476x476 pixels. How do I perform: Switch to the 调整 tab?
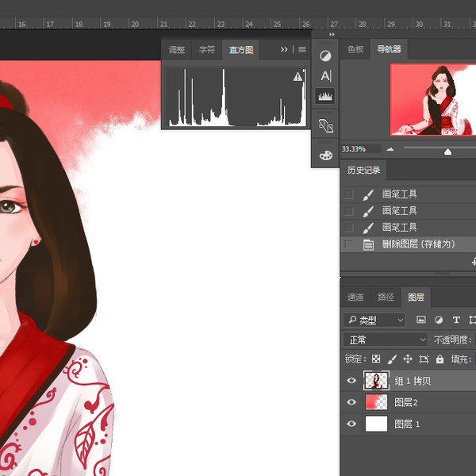(x=177, y=49)
